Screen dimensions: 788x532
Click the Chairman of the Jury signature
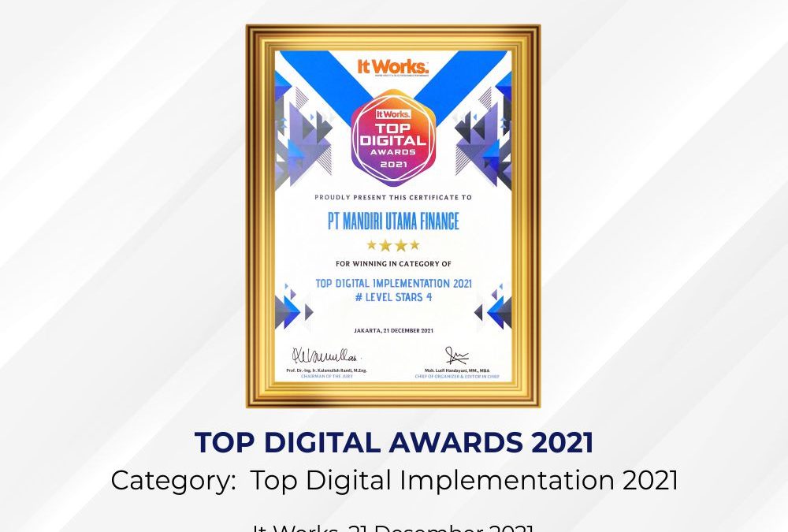click(x=327, y=355)
